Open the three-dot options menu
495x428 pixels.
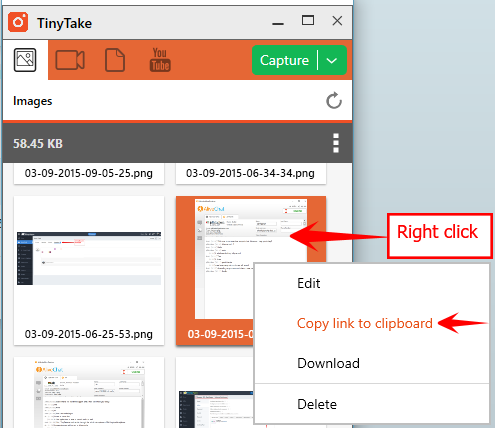pos(336,143)
